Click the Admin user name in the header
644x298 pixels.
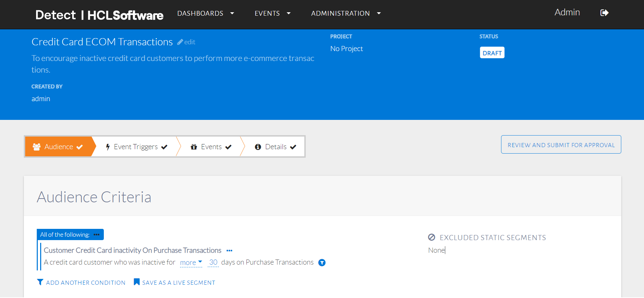tap(567, 12)
